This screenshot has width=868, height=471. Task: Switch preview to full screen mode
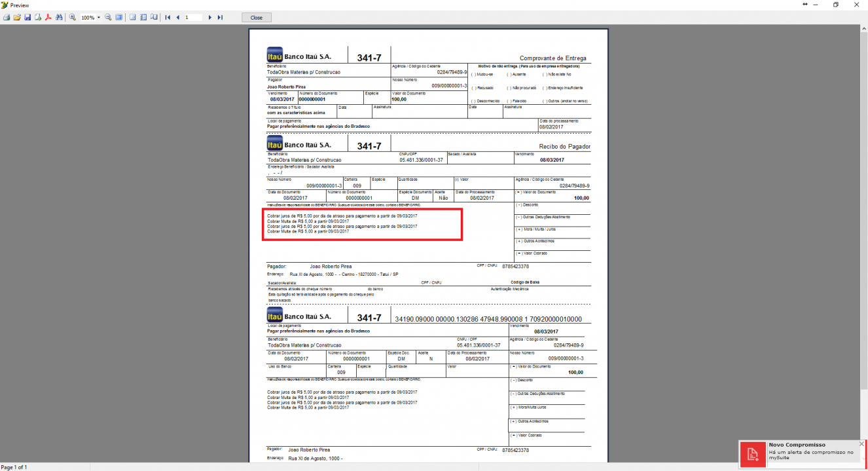(118, 17)
